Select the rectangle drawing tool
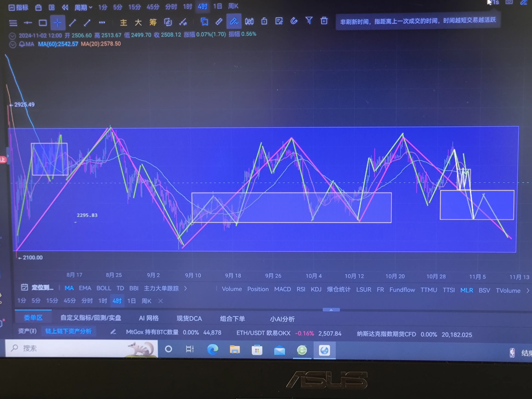 [x=43, y=23]
